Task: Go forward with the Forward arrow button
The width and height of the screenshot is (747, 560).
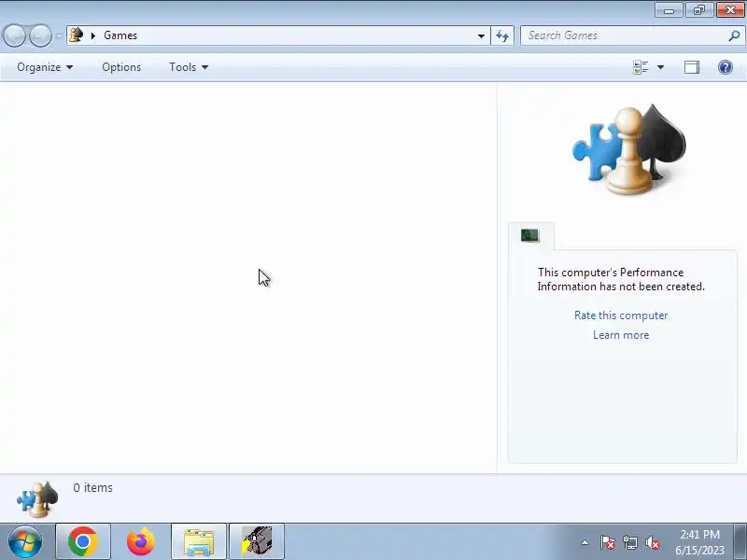Action: 40,35
